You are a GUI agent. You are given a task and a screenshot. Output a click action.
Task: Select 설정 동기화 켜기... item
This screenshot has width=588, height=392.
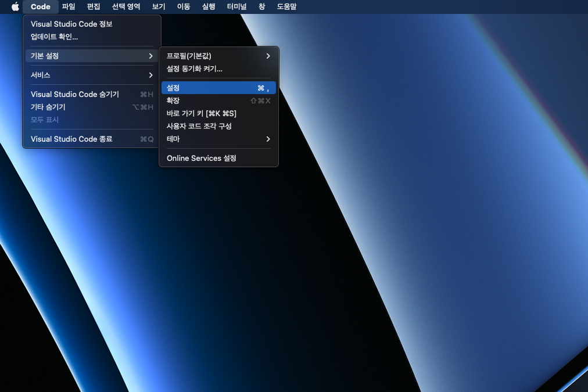pos(218,69)
